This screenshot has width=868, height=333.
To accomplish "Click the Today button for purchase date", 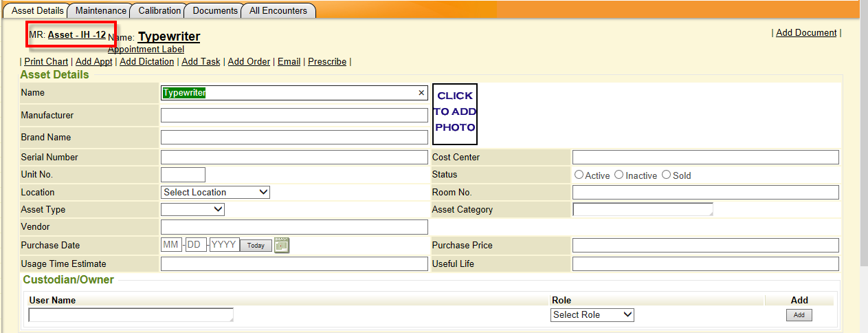I will (x=256, y=246).
